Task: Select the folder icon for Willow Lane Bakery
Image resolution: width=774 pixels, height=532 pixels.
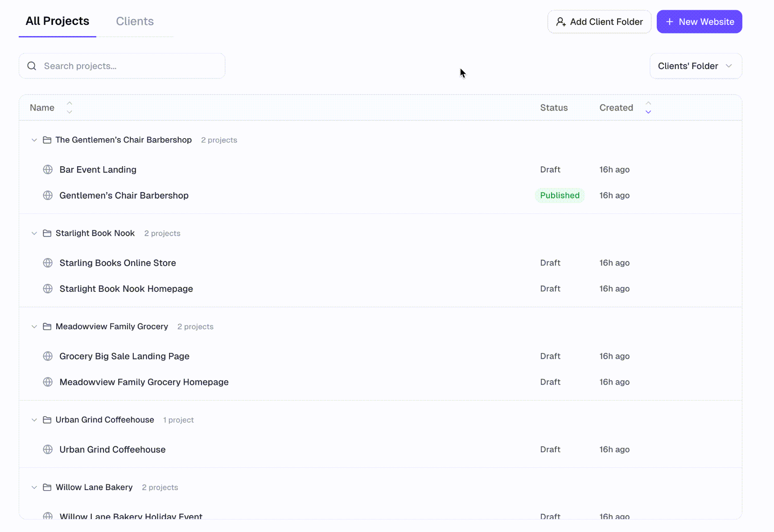Action: tap(47, 487)
